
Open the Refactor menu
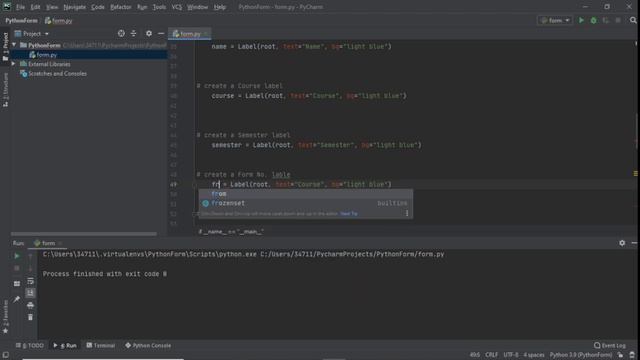121,7
